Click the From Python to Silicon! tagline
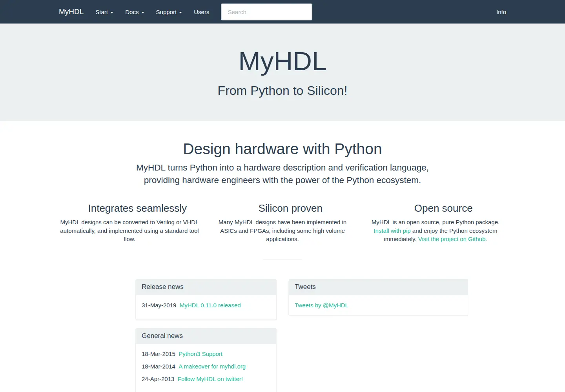Screen dimensions: 565x392 coord(282,91)
